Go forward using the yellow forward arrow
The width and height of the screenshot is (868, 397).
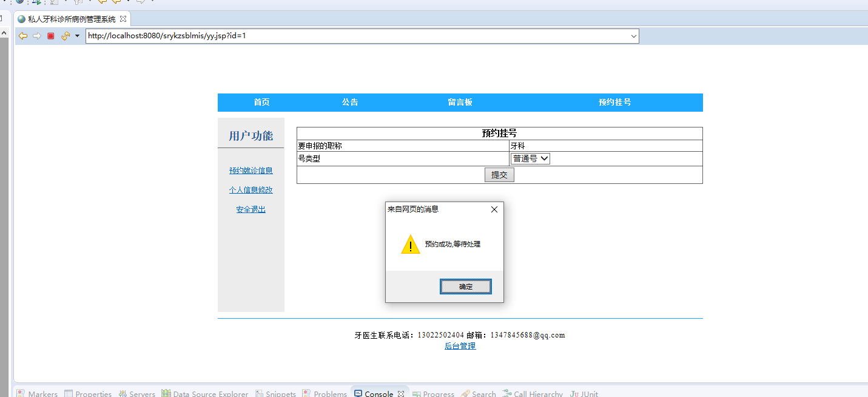tap(36, 36)
